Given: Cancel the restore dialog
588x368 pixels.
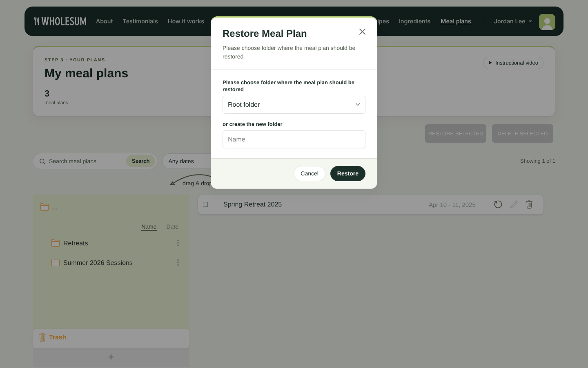Looking at the screenshot, I should tap(310, 173).
